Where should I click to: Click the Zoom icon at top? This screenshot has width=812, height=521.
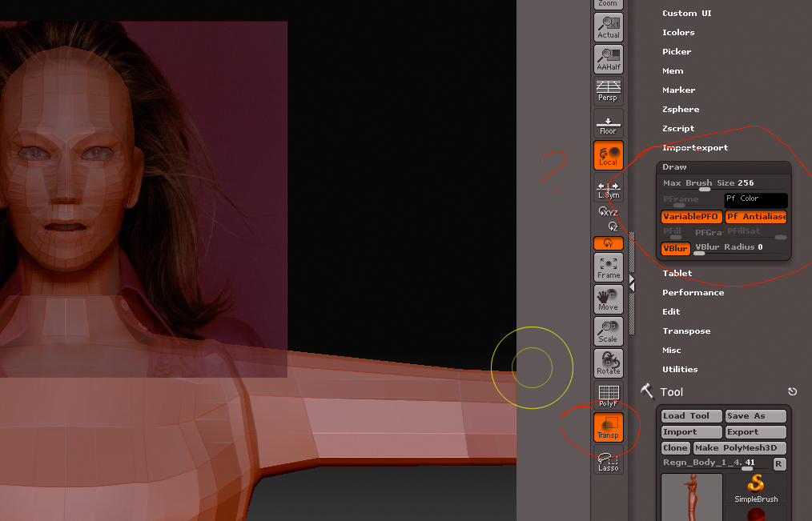pyautogui.click(x=609, y=4)
